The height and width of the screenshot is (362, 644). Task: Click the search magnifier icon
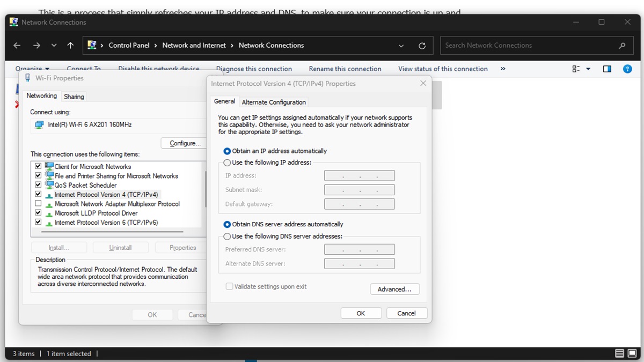point(622,46)
